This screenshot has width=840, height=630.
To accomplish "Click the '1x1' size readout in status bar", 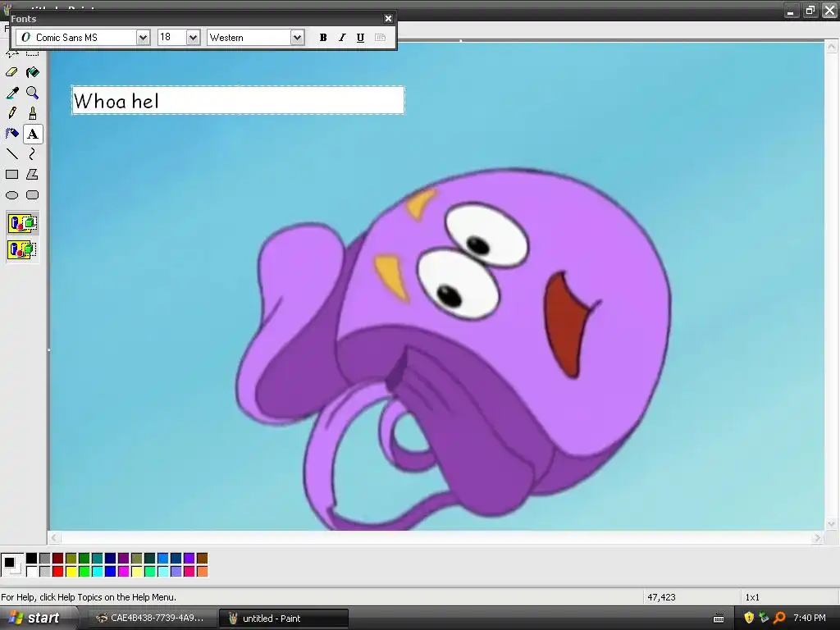I will 752,597.
